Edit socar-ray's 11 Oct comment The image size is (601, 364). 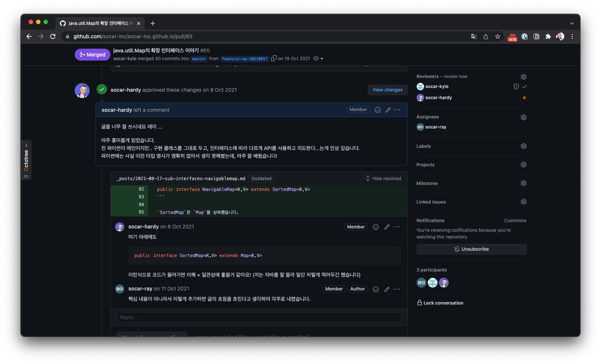(x=387, y=289)
